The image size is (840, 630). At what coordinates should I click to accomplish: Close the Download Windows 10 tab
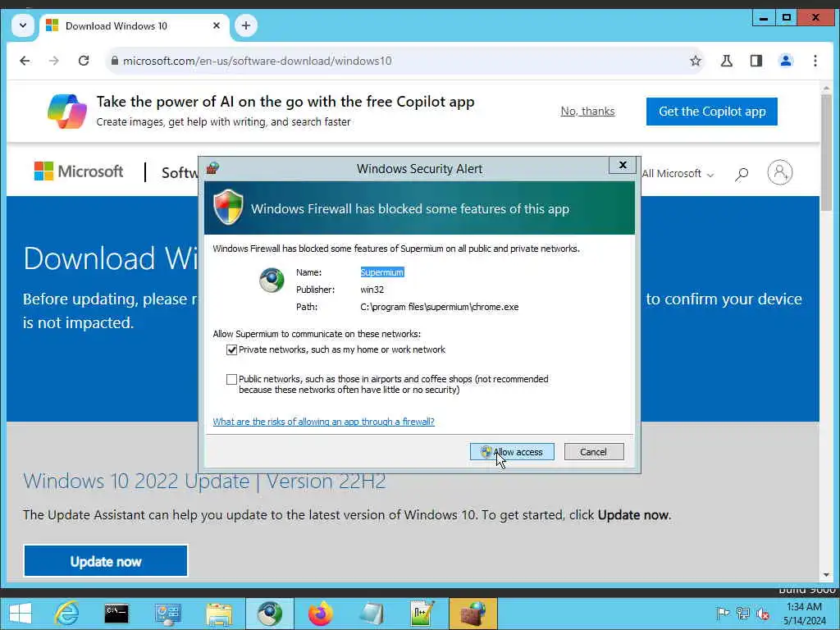(217, 25)
